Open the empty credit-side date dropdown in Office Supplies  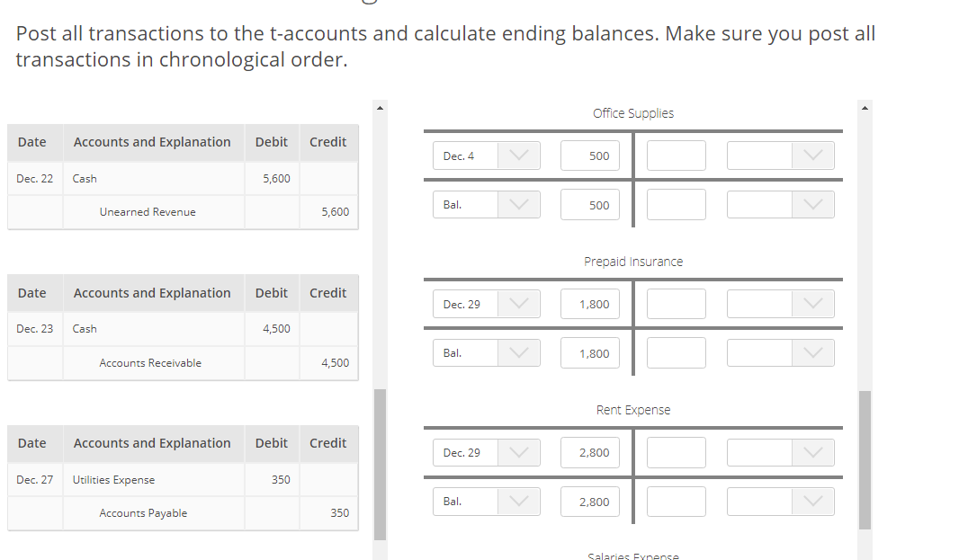[x=780, y=155]
